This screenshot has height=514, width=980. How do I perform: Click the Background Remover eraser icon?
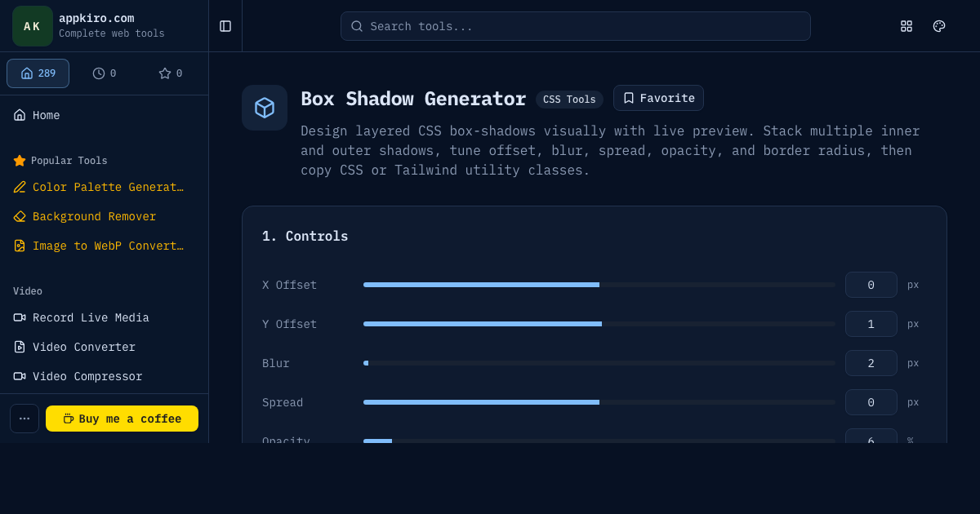tap(20, 216)
